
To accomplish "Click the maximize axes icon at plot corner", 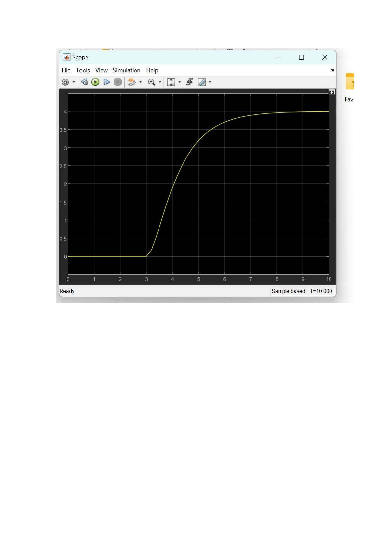I will [x=331, y=92].
